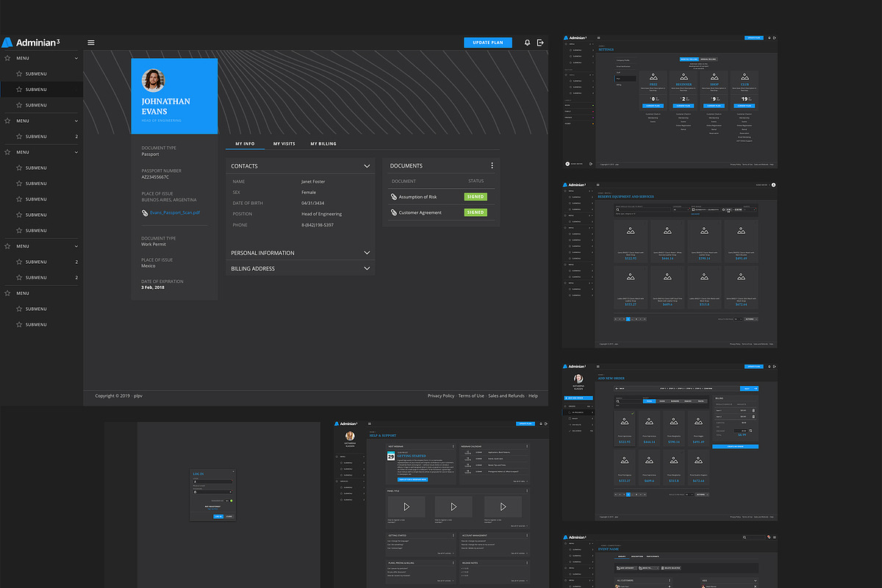Collapse the Contacts section

point(367,166)
